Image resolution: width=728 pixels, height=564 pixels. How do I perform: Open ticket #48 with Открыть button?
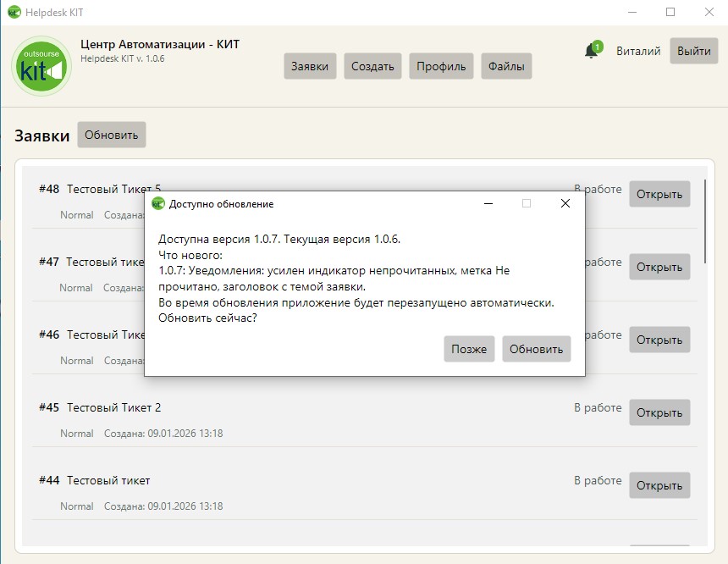coord(659,194)
